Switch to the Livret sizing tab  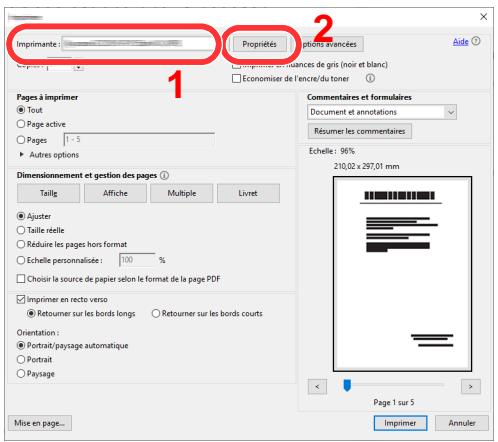pos(248,193)
